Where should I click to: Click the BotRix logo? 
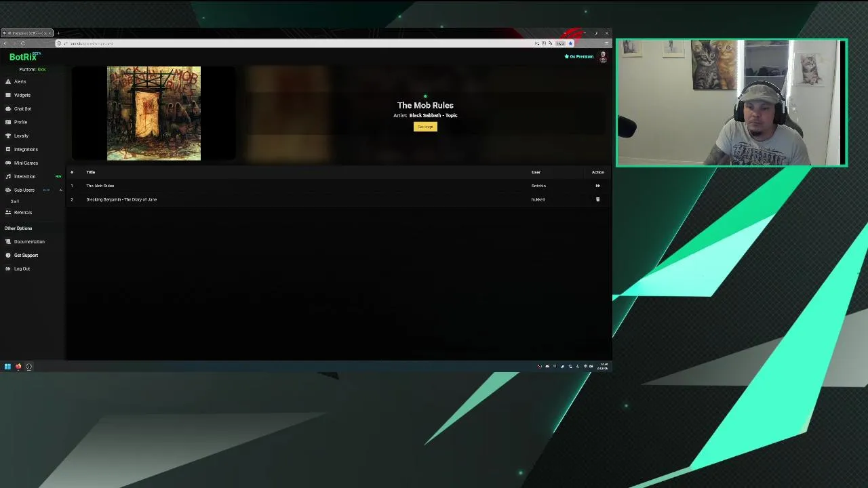[x=23, y=57]
